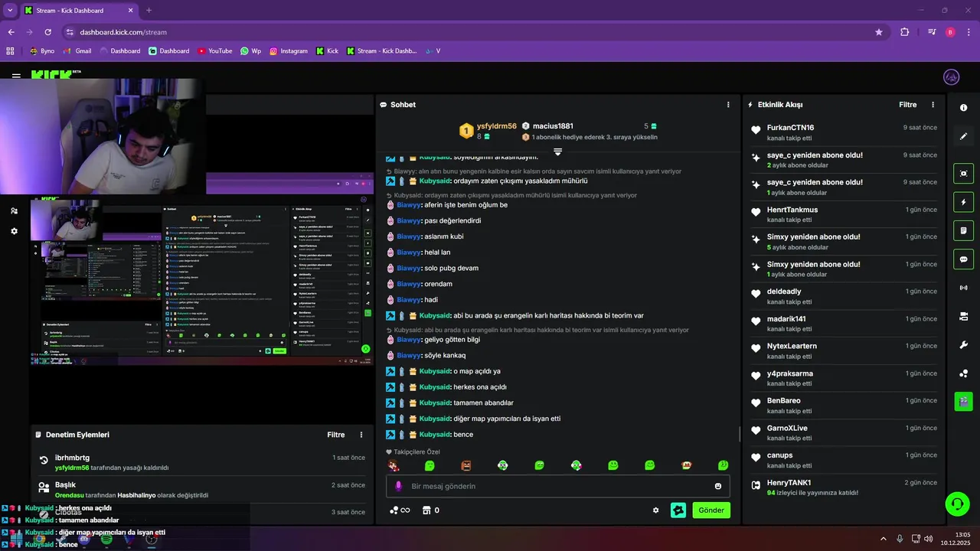Click the three-dots channel points icon in sidebar
The image size is (980, 551).
(963, 373)
